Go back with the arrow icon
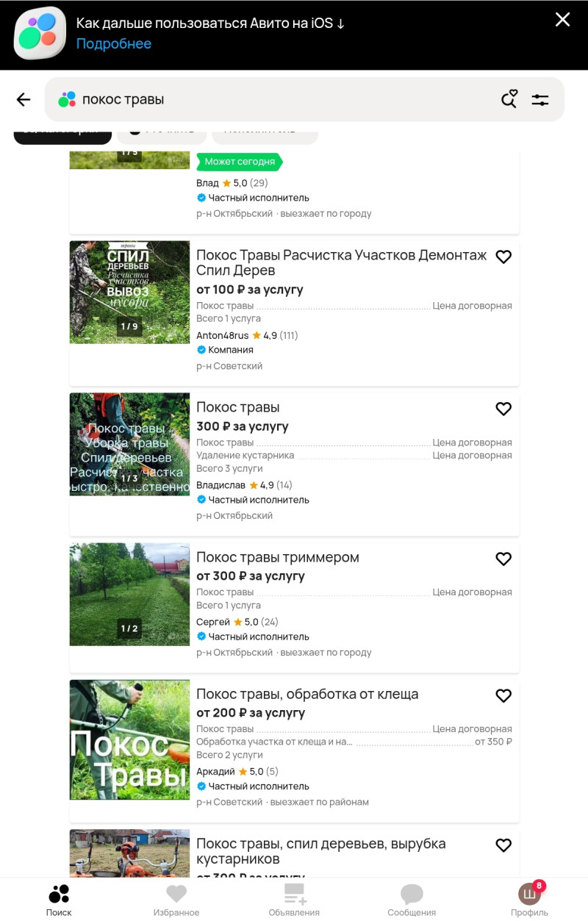Viewport: 588px width, 921px height. (x=24, y=100)
